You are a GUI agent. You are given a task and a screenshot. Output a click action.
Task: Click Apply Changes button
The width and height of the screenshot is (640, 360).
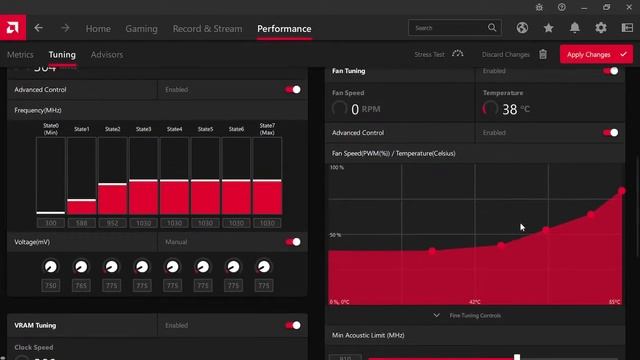point(596,54)
